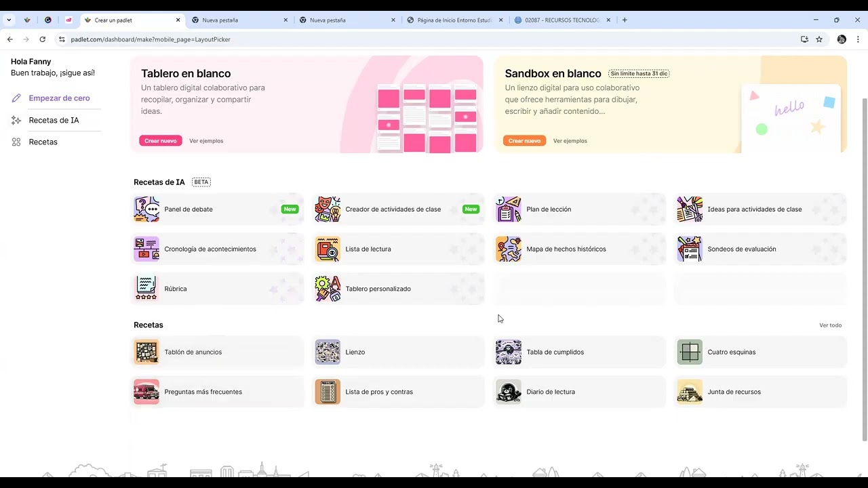868x488 pixels.
Task: Go back with the browser back arrow
Action: click(x=10, y=39)
